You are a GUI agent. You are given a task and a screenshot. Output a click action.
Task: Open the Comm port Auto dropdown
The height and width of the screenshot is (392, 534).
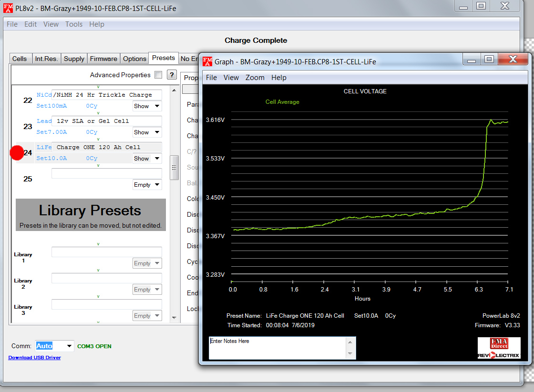pos(70,346)
